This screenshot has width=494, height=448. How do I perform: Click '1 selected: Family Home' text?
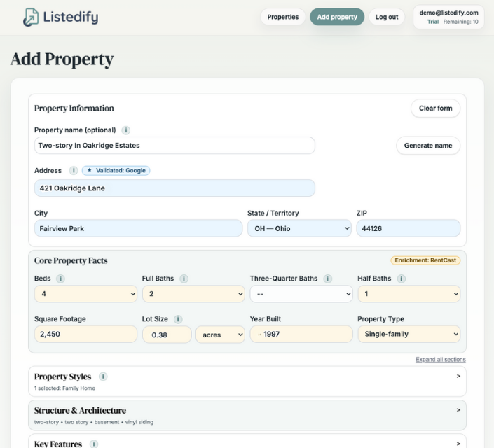point(64,388)
